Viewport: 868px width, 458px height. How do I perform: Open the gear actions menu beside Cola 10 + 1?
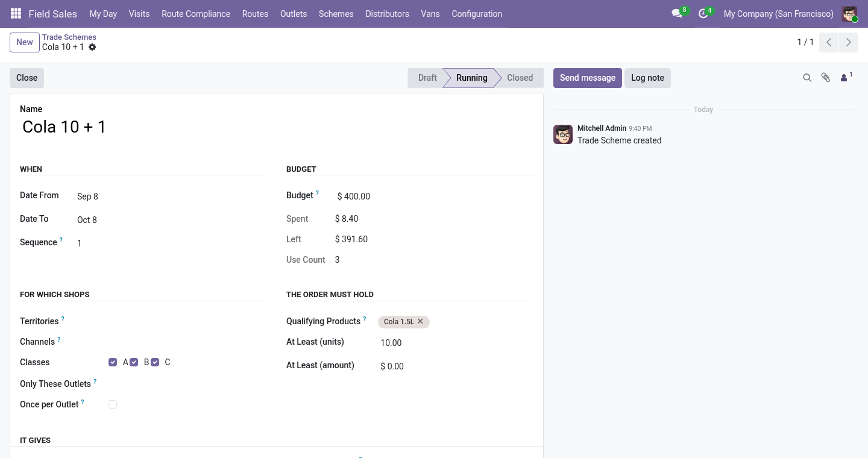click(92, 47)
